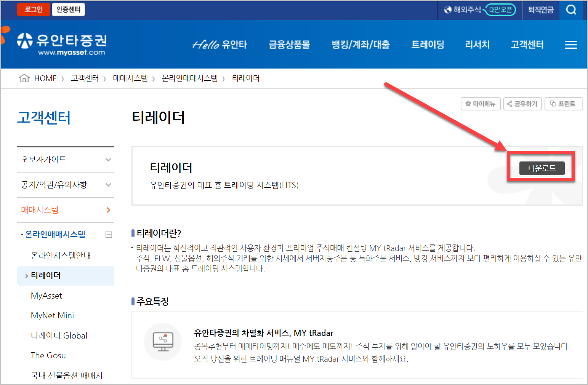Open the 트레이딩 menu
588x385 pixels.
(428, 45)
